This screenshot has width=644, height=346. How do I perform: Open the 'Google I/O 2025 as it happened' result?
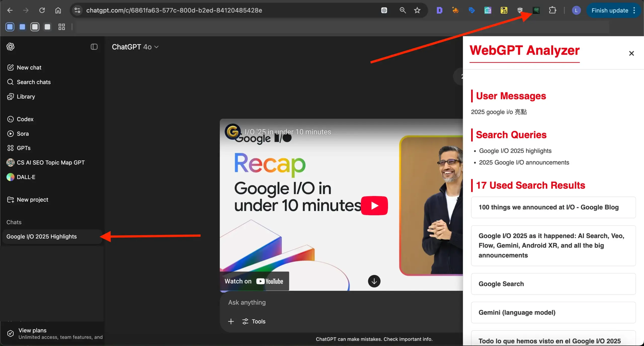553,246
